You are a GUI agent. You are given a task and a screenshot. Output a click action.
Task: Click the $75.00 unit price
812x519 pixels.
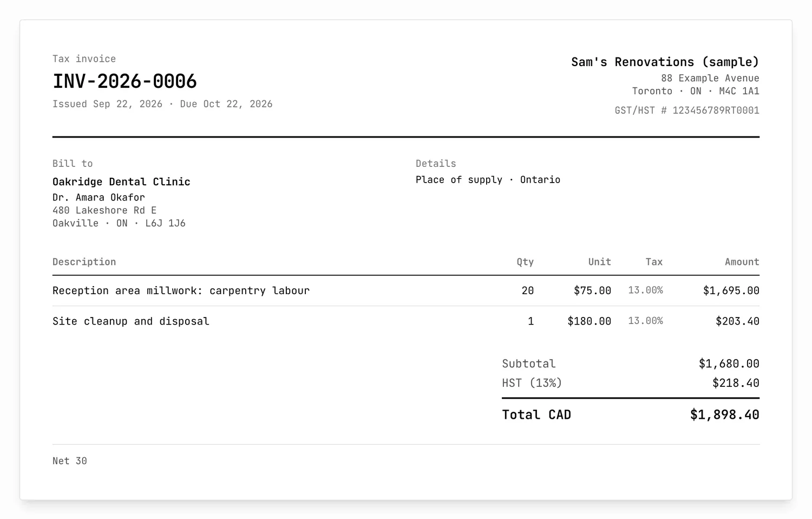click(x=592, y=291)
